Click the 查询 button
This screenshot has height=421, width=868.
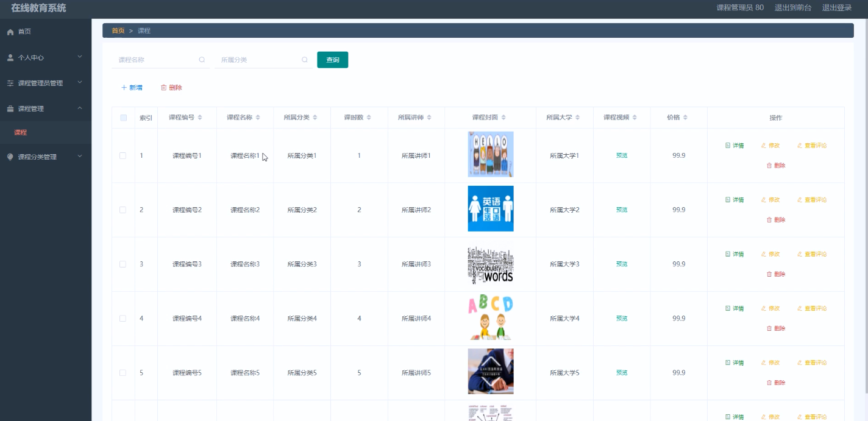[333, 60]
